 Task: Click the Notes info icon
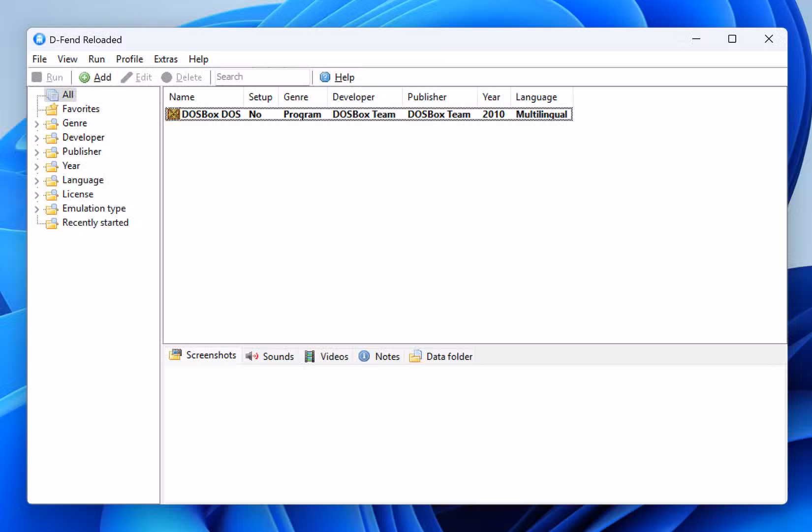[364, 356]
